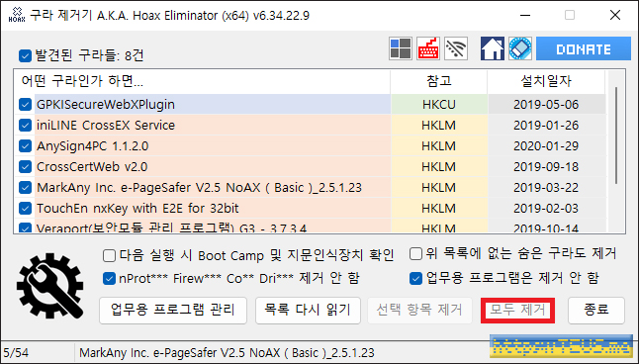Uncheck the GPKISecureWebXPlugin checkbox
Screen dimensions: 639x364
point(25,104)
